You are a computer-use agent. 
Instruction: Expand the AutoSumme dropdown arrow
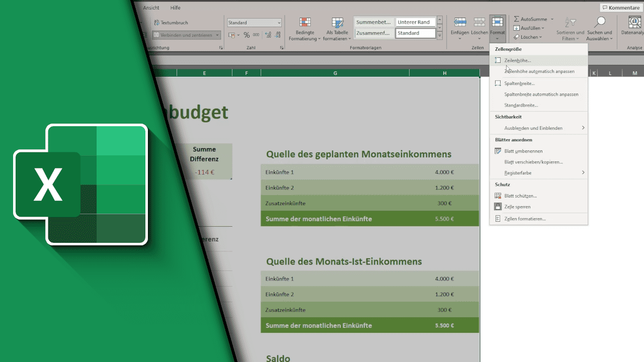pos(552,19)
